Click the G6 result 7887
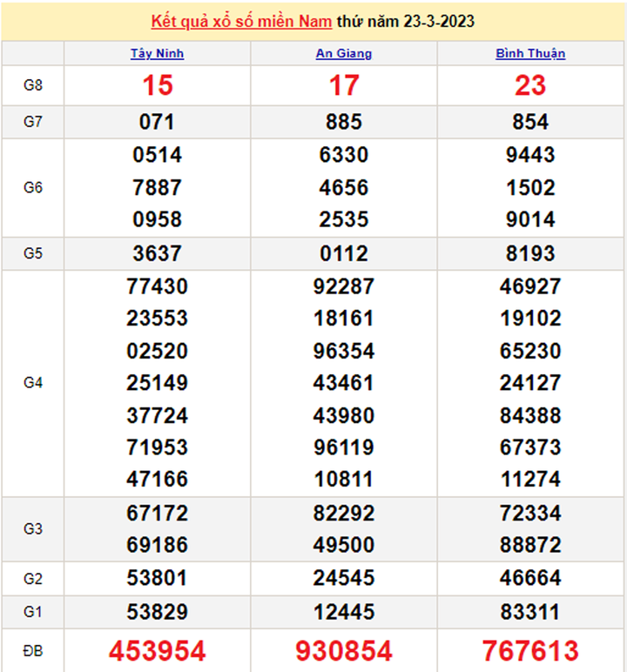 [x=157, y=187]
